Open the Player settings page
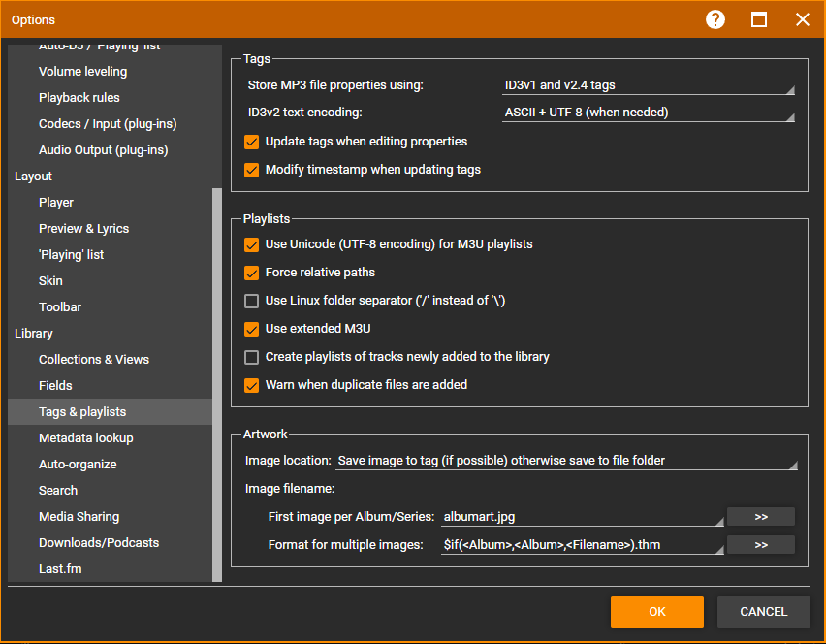The width and height of the screenshot is (826, 644). click(x=110, y=203)
